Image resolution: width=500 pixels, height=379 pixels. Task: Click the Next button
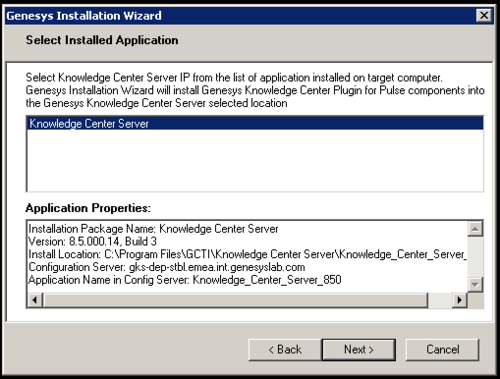pyautogui.click(x=359, y=349)
